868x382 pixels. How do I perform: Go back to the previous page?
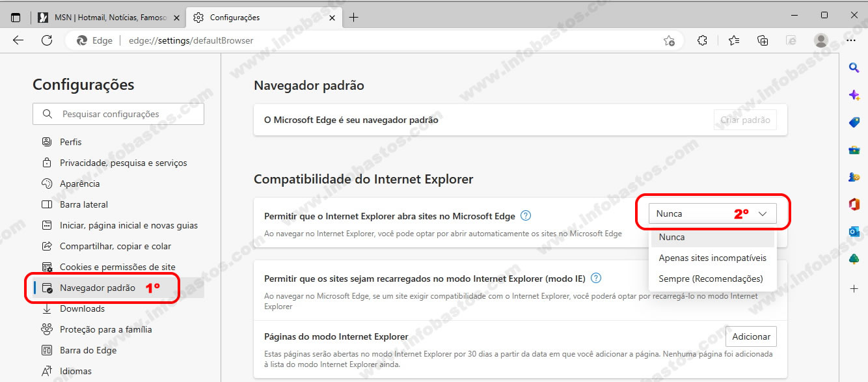18,40
